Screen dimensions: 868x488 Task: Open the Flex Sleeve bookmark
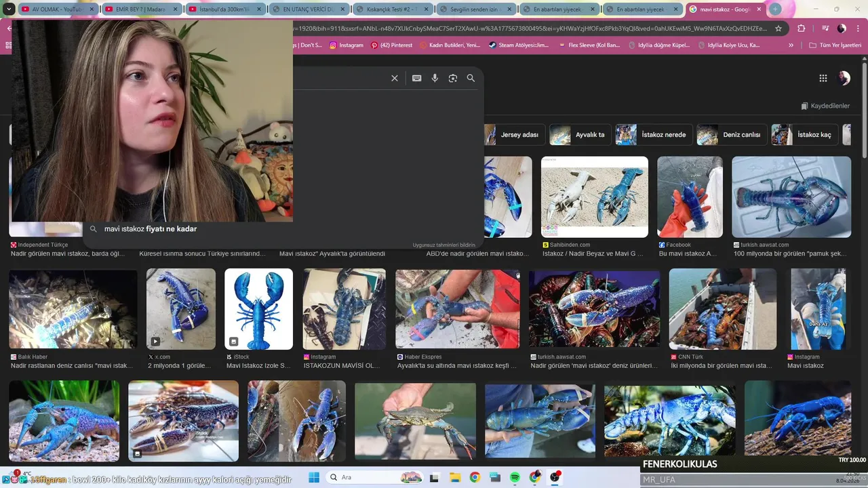(x=589, y=45)
